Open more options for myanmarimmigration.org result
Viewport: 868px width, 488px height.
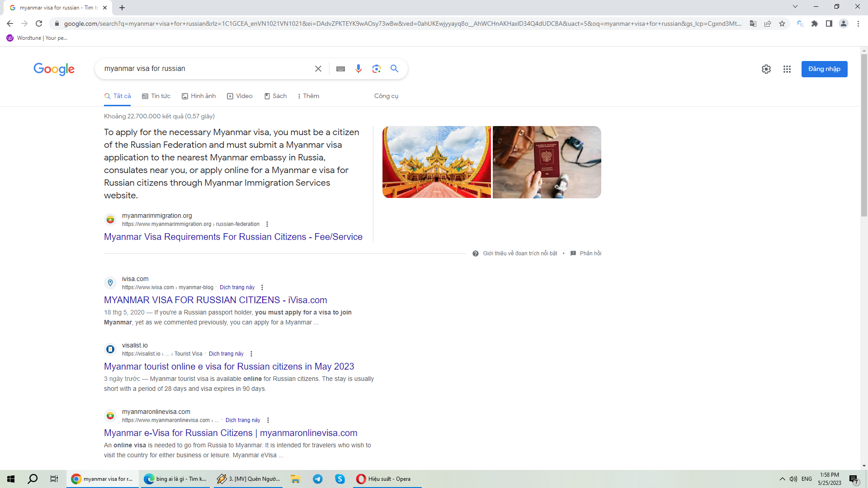[267, 224]
